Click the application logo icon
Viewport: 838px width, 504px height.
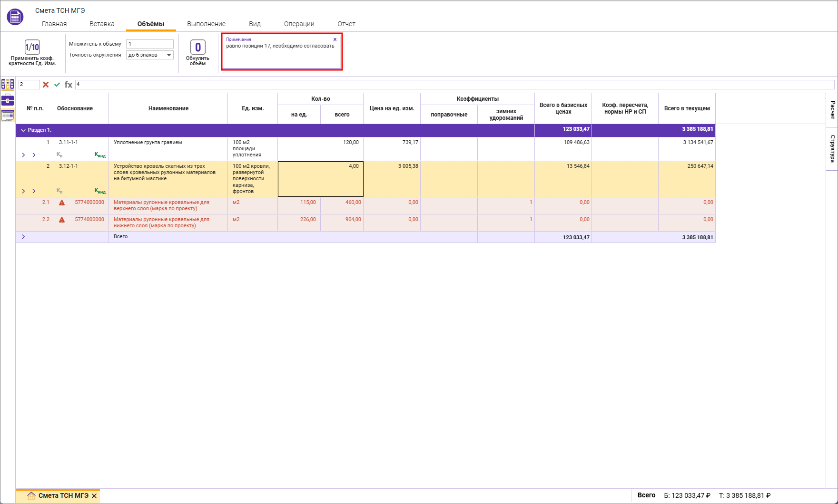[x=15, y=17]
